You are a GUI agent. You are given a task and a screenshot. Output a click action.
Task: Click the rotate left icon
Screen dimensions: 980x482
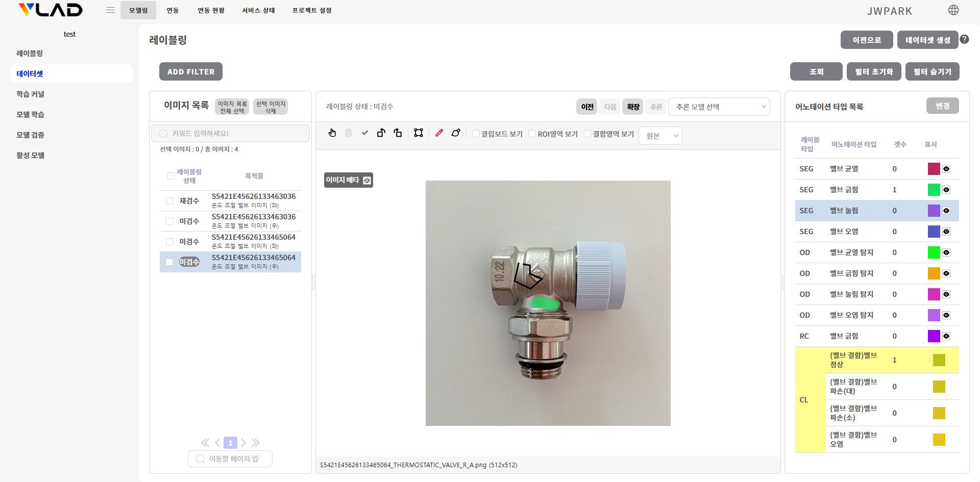point(381,133)
